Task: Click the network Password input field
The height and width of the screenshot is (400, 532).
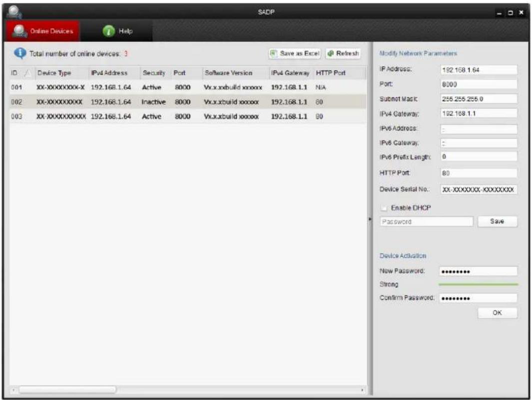Action: point(427,221)
